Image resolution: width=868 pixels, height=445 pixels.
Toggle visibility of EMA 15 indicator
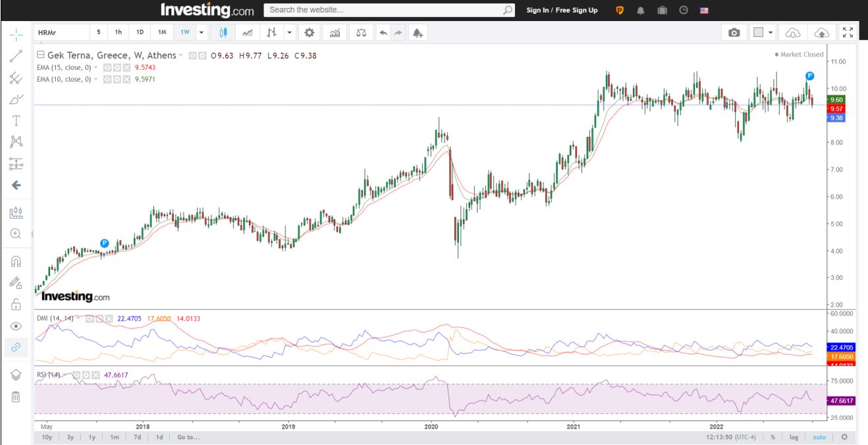[107, 68]
